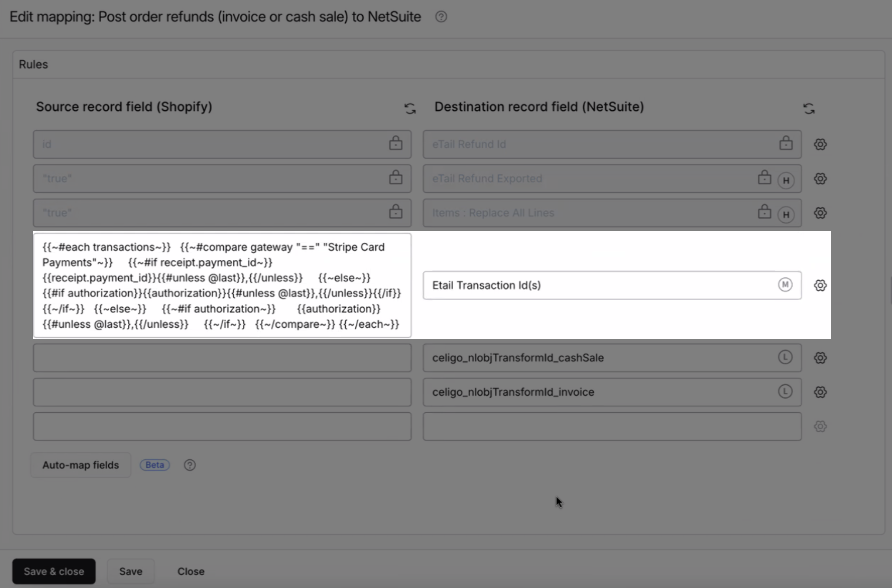
Task: Click the last empty destination field
Action: [612, 426]
